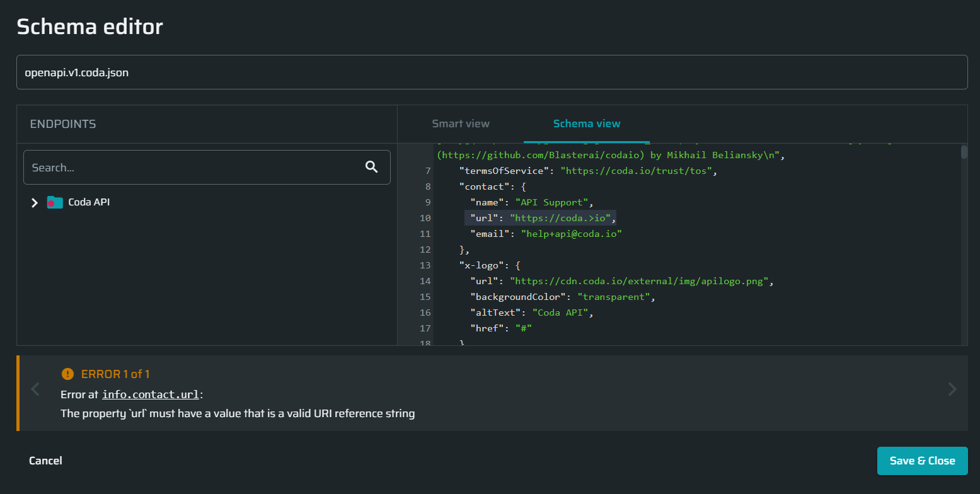The height and width of the screenshot is (494, 980).
Task: Click the "x-logo" key on line 13
Action: 482,265
